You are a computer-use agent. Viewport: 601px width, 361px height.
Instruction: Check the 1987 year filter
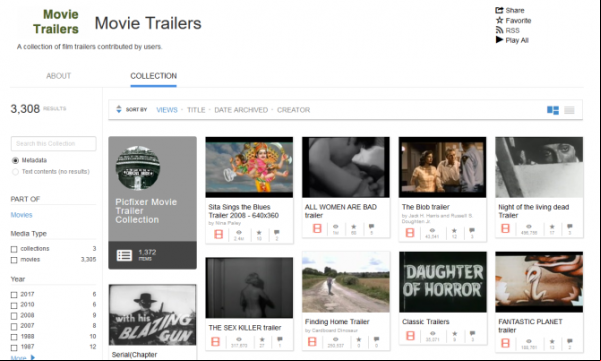click(14, 348)
